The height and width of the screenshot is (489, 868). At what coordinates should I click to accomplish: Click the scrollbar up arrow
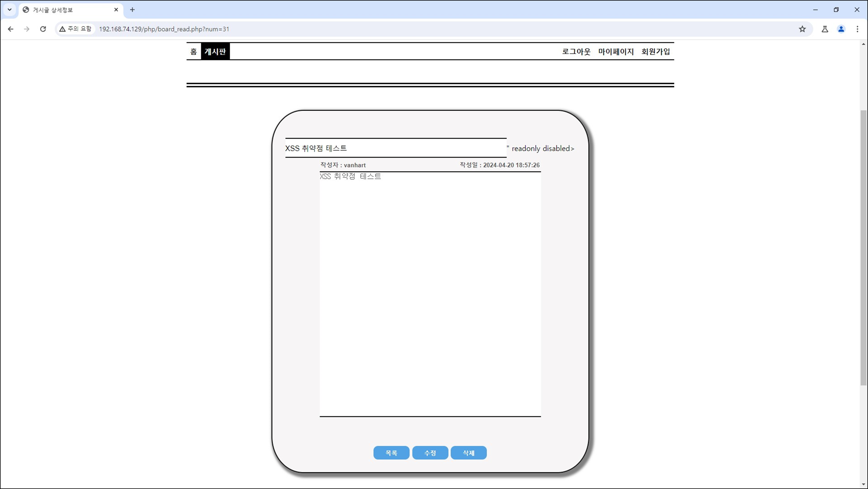click(x=864, y=44)
